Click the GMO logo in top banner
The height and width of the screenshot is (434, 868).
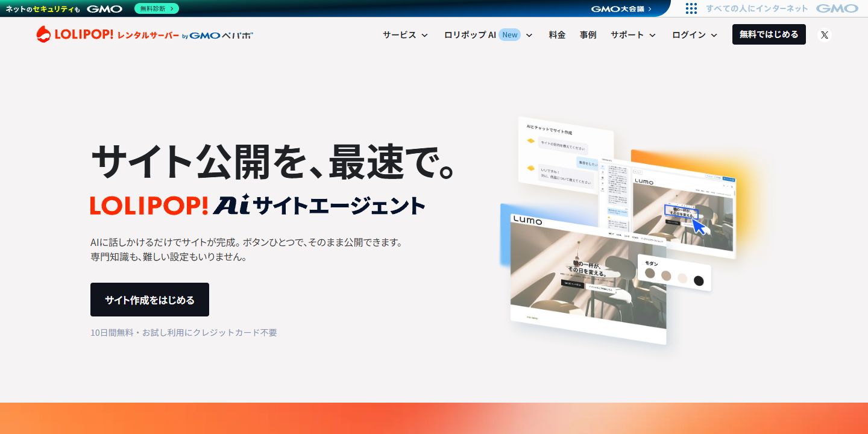(104, 9)
